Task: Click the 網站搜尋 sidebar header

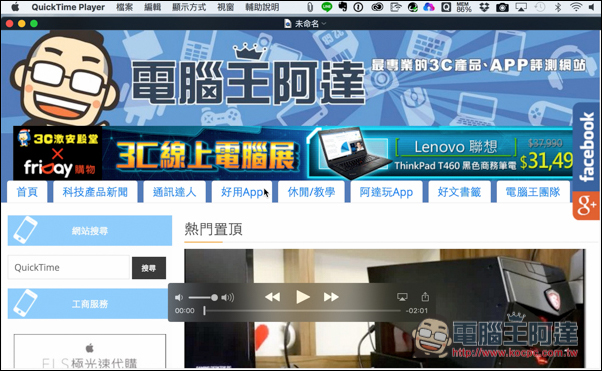Action: click(90, 230)
